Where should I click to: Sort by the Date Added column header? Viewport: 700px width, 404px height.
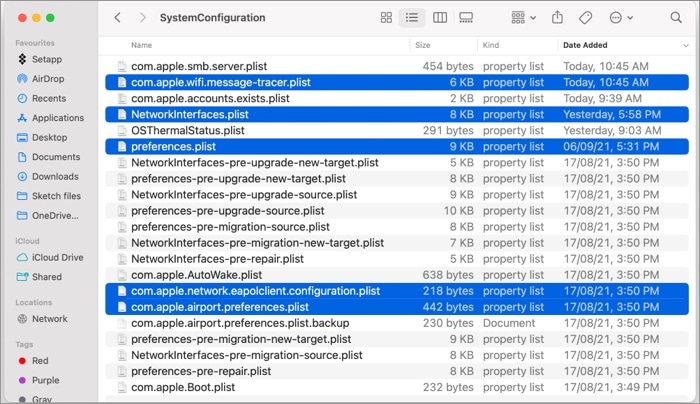tap(585, 45)
